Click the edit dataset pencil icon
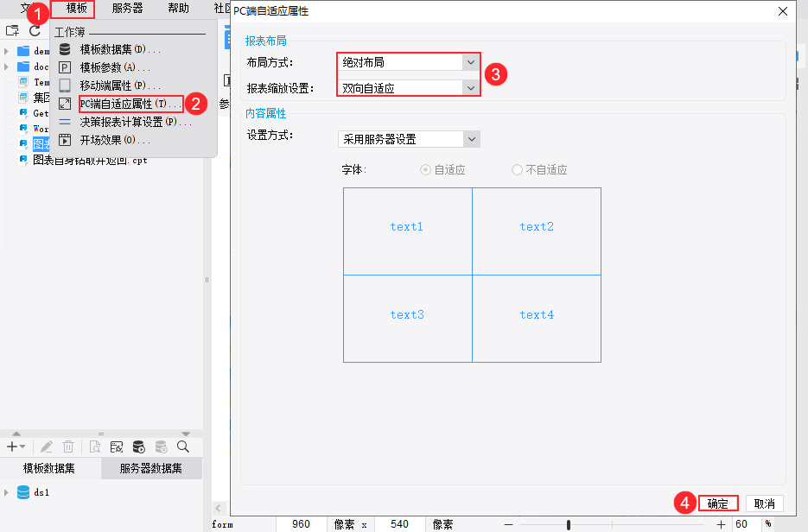808x532 pixels. pos(47,446)
